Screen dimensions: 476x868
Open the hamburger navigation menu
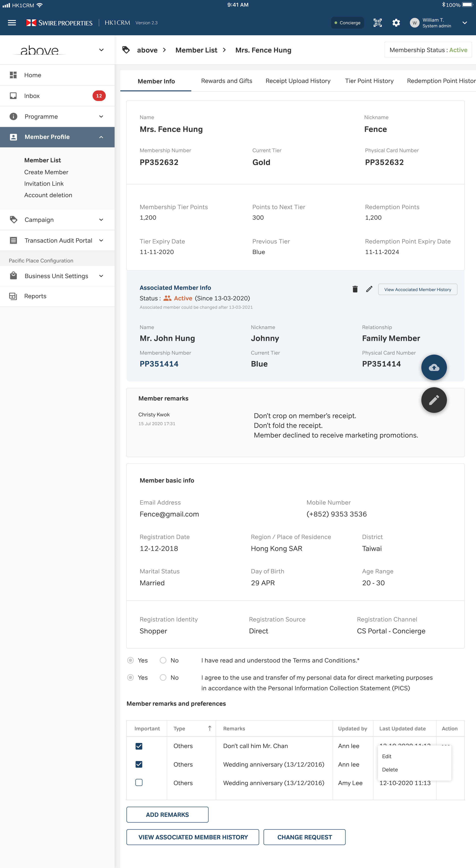click(x=12, y=22)
